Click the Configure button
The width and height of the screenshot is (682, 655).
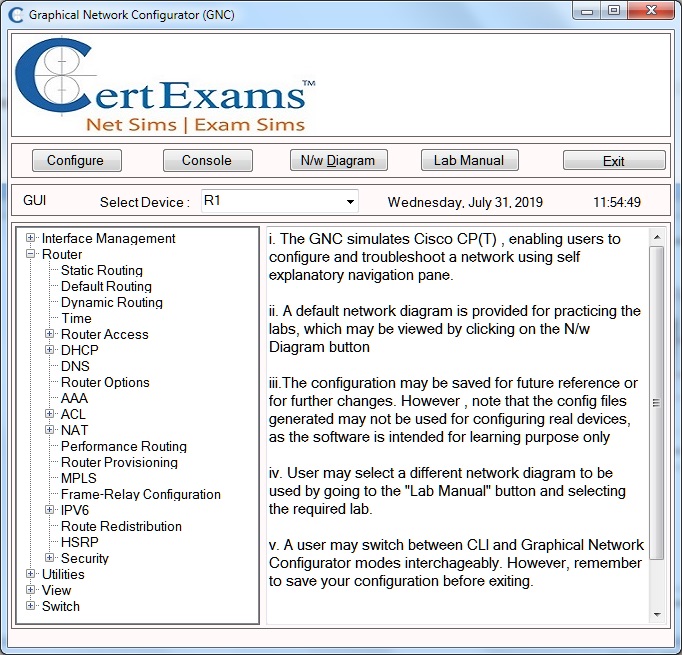pyautogui.click(x=77, y=160)
